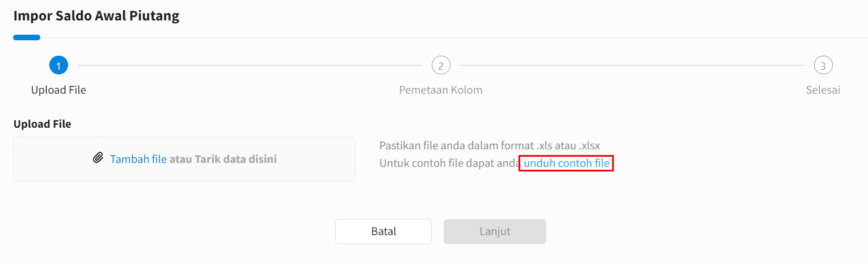Screen dimensions: 868x264
Task: Click the .xls atau .xlsx format note
Action: click(x=490, y=145)
